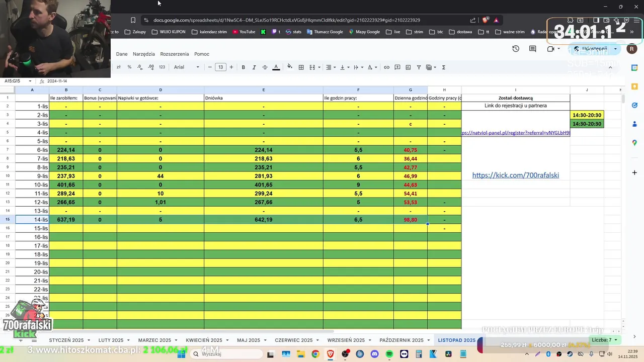Open vertical align dropdown
The image size is (644, 362).
344,67
